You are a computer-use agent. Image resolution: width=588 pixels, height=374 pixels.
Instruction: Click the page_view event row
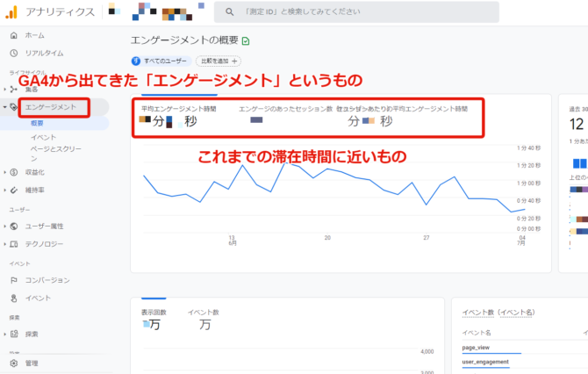(476, 348)
